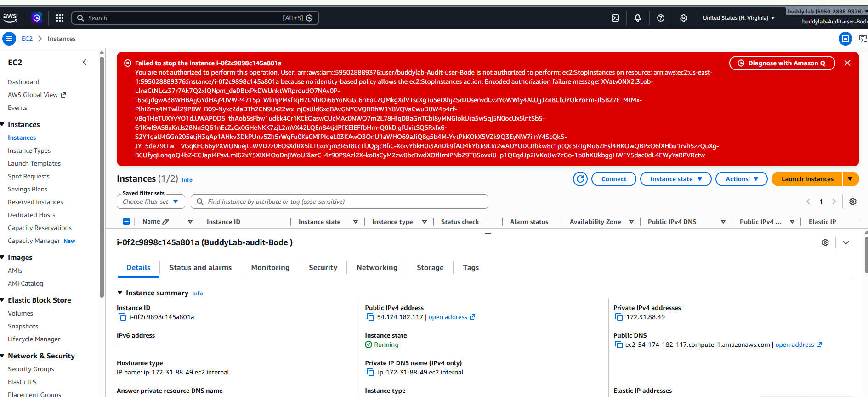This screenshot has width=868, height=397.
Task: Open the notifications bell
Action: click(x=638, y=18)
